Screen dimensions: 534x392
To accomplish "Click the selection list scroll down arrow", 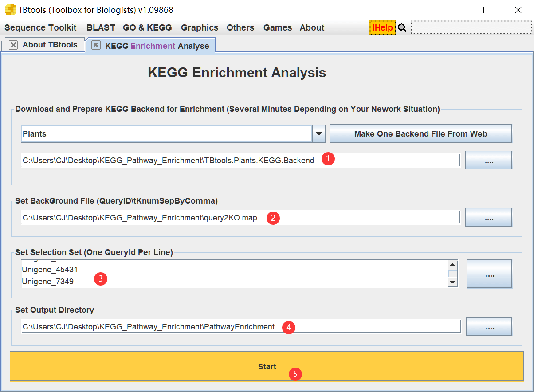I will (452, 282).
